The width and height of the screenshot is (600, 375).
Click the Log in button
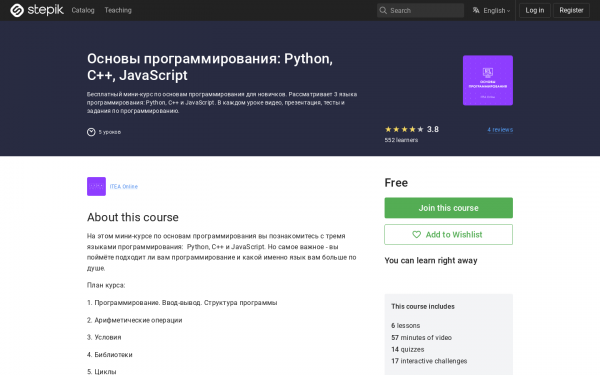535,10
